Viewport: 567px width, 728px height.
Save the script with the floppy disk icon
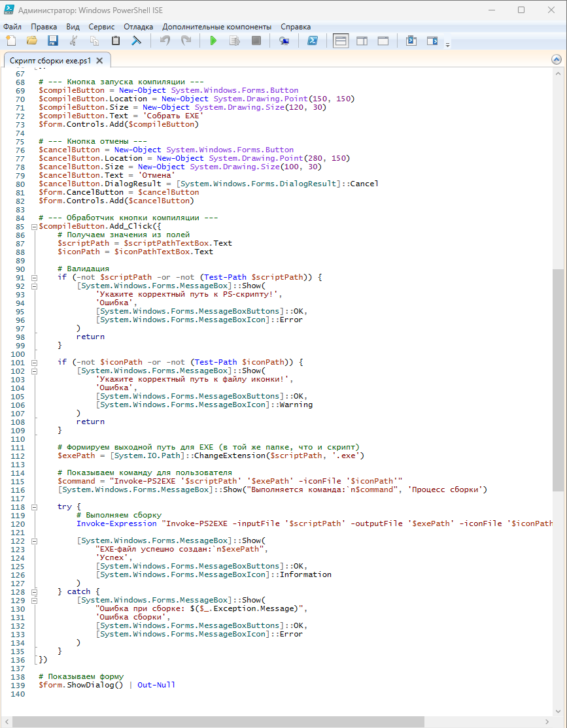point(53,41)
